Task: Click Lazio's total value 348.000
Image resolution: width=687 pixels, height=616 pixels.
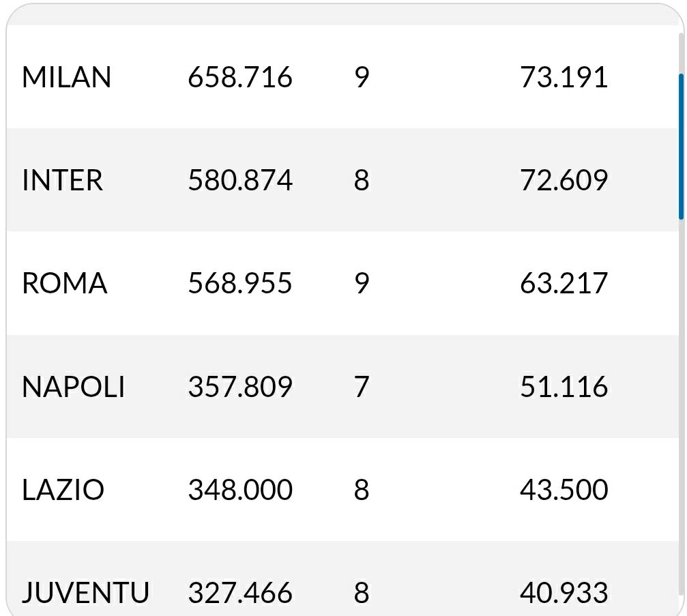Action: (240, 490)
